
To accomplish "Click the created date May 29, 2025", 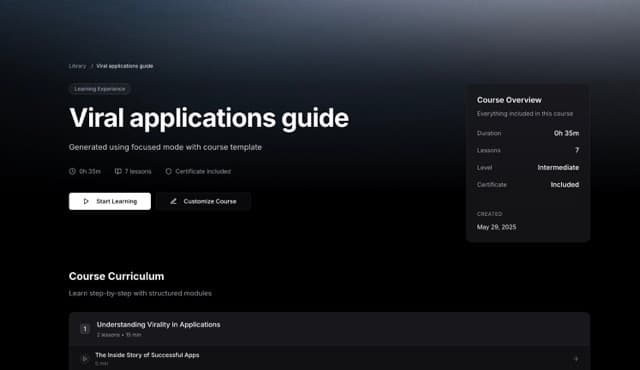I will point(496,227).
